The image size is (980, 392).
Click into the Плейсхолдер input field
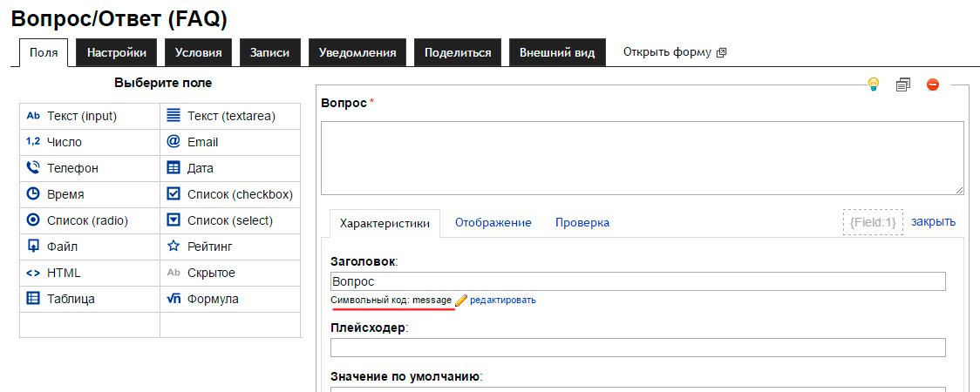click(637, 348)
